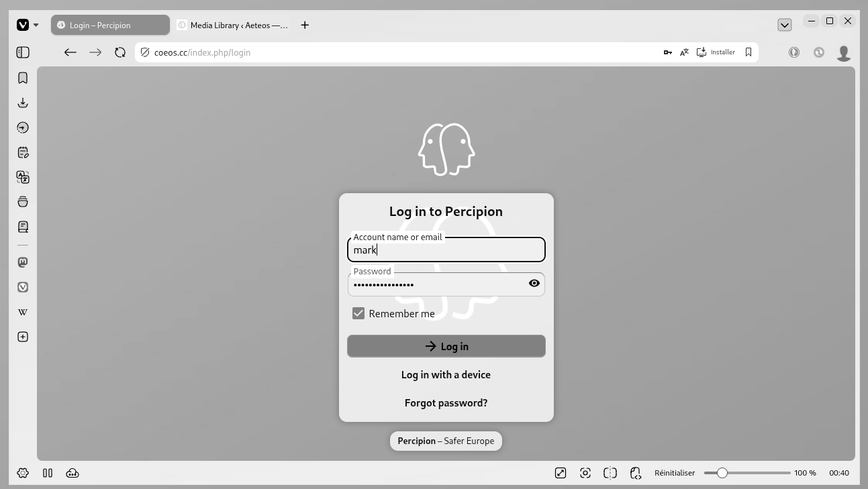Pause with the status bar break-mode icon
Image resolution: width=868 pixels, height=489 pixels.
[x=48, y=473]
